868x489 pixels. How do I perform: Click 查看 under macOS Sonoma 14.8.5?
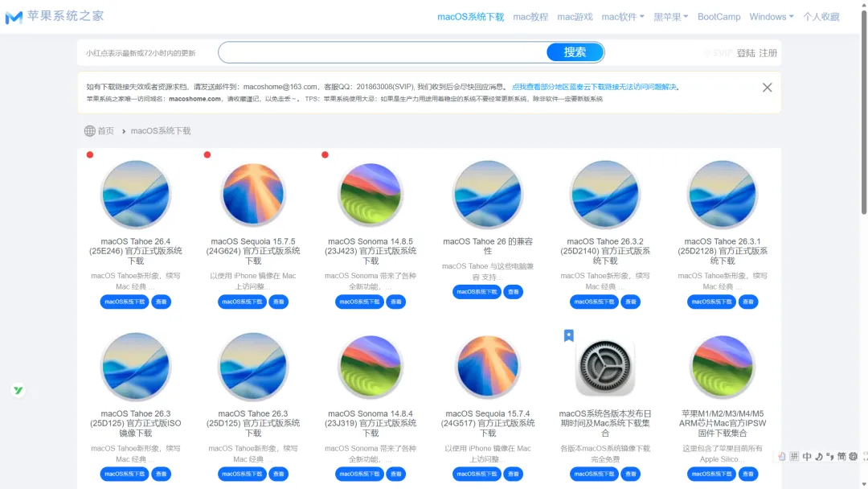pos(395,302)
